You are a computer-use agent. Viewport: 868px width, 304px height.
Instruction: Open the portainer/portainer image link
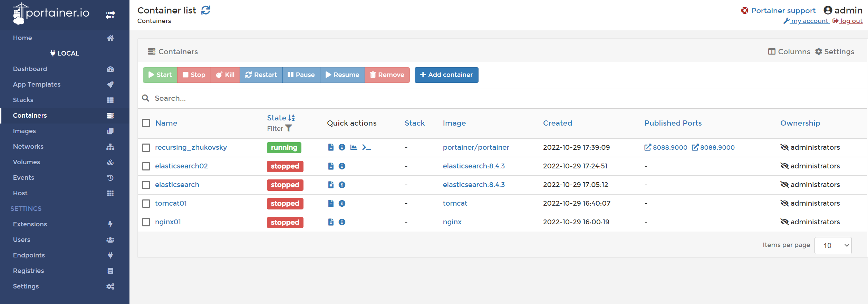click(x=476, y=147)
